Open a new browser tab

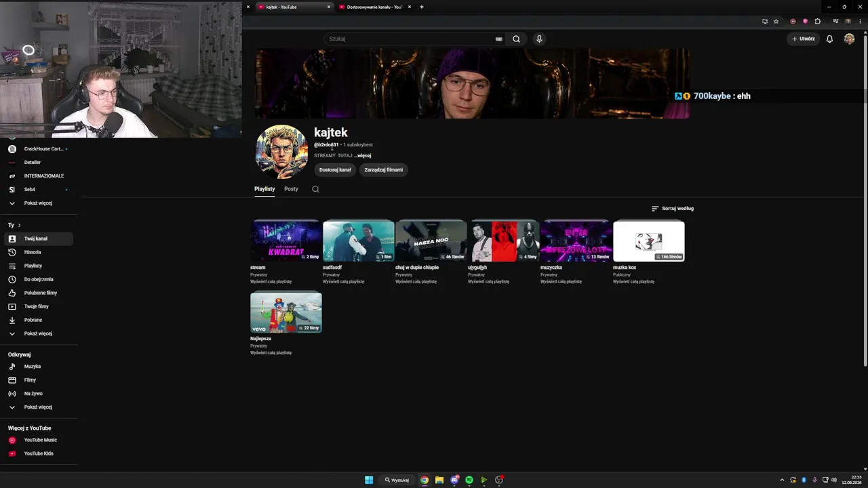click(421, 7)
